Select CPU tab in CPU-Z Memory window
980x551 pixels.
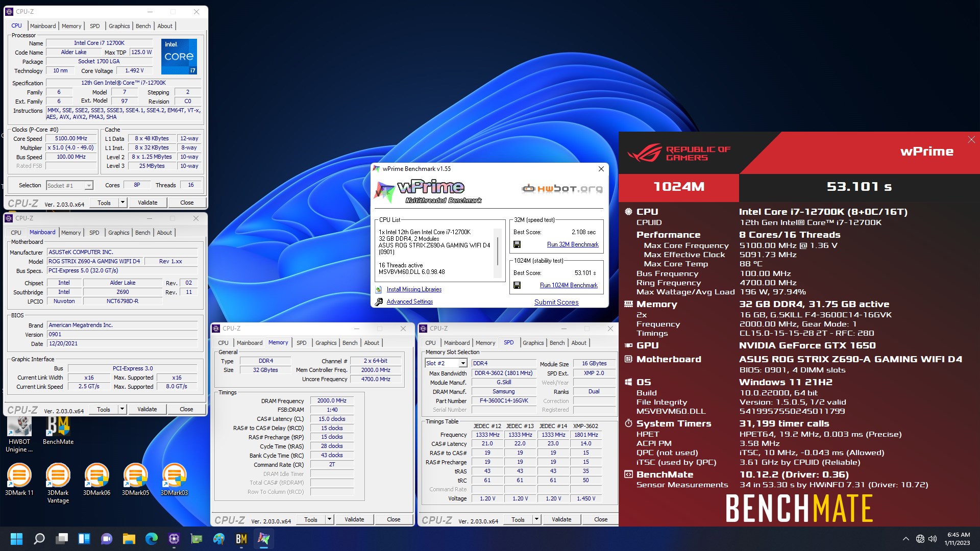(224, 343)
